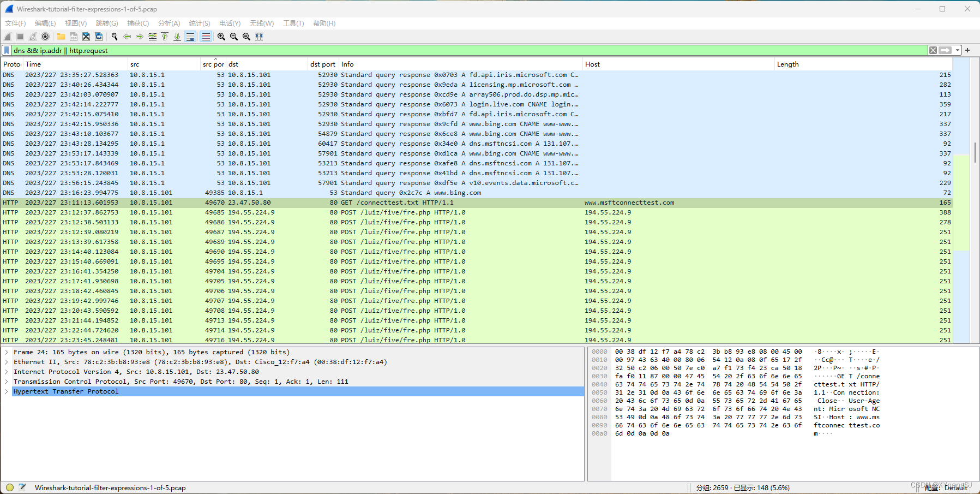Expand Transmission Control Protocol row
980x494 pixels.
click(x=7, y=382)
